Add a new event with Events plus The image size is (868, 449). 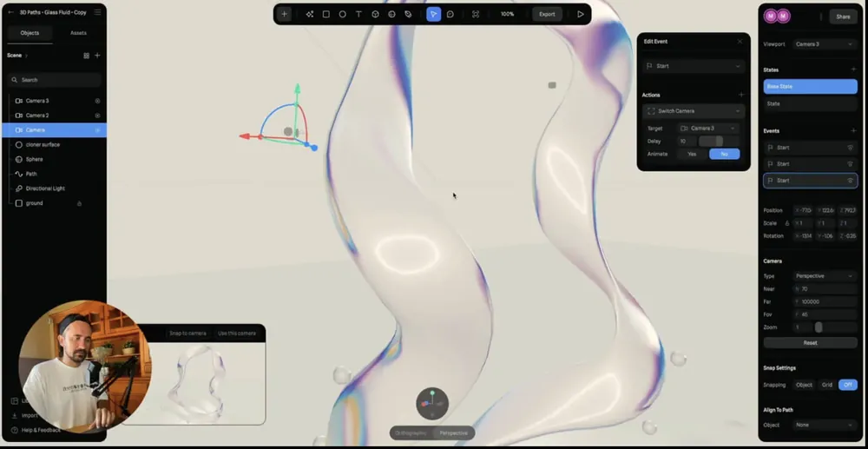[x=853, y=130]
